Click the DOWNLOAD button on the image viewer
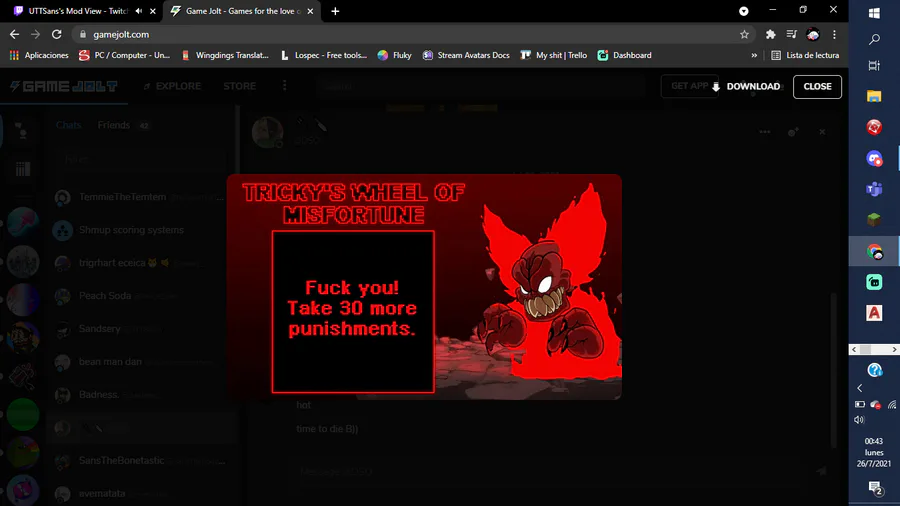 (x=746, y=87)
